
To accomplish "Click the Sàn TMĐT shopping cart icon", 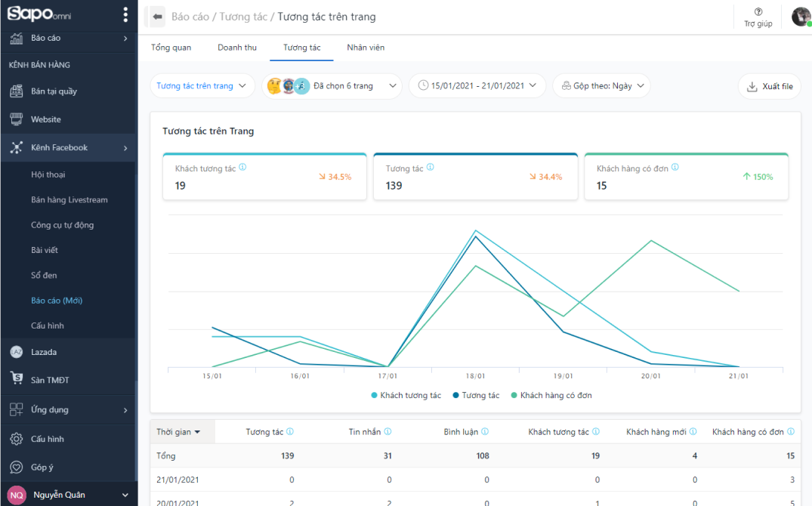I will (17, 380).
